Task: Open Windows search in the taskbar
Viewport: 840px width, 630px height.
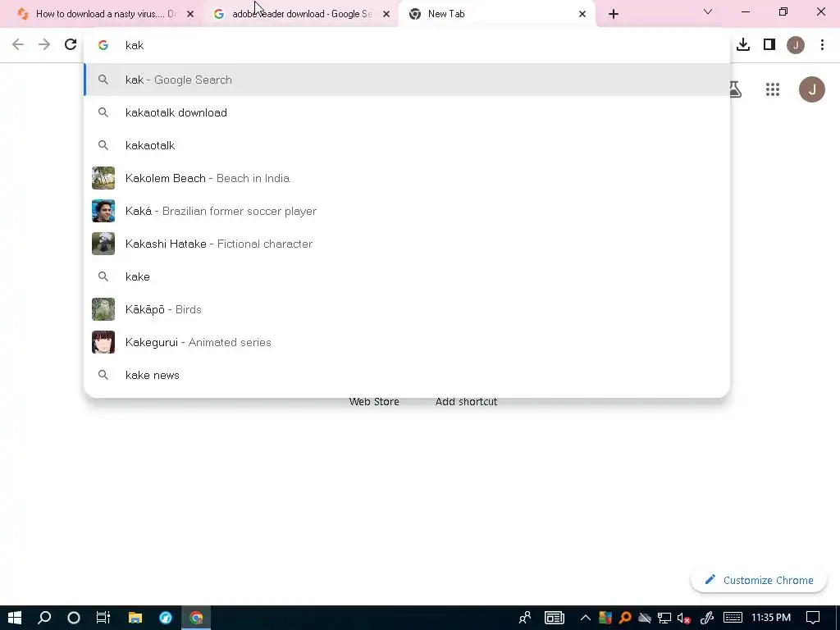Action: tap(44, 618)
